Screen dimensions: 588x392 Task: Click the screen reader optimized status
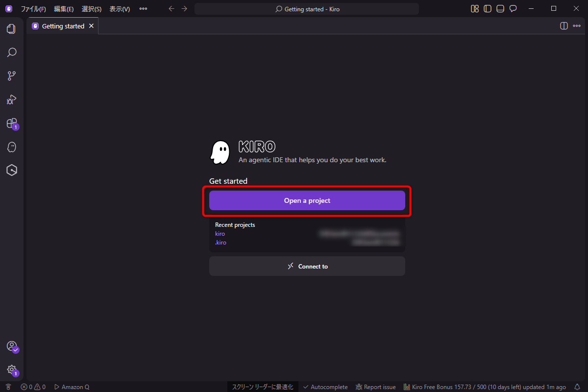point(263,387)
